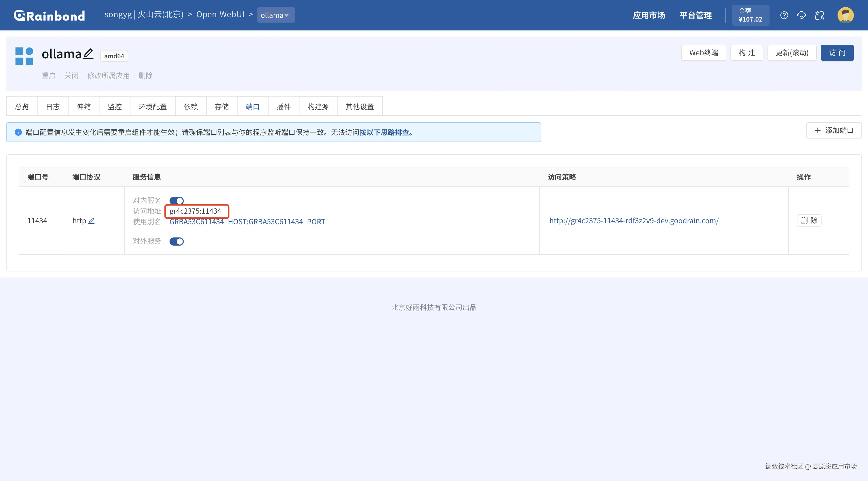
Task: Open the Web终端 terminal button
Action: [x=704, y=53]
